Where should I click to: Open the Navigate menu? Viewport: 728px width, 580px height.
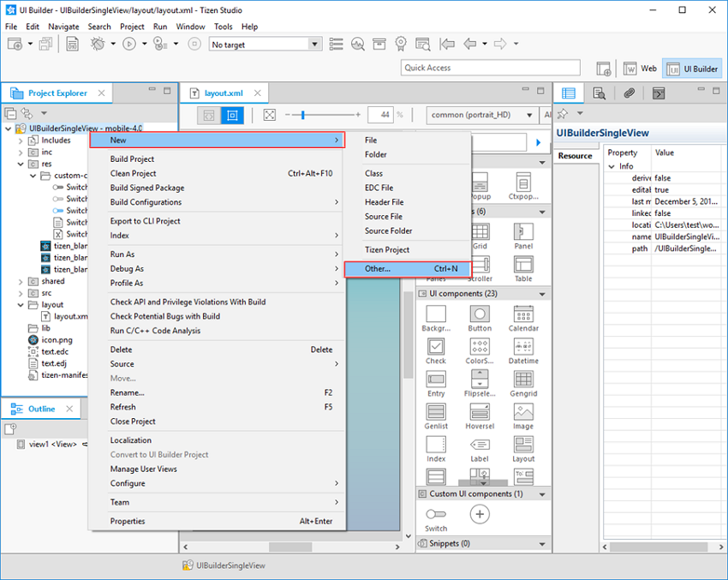(64, 26)
